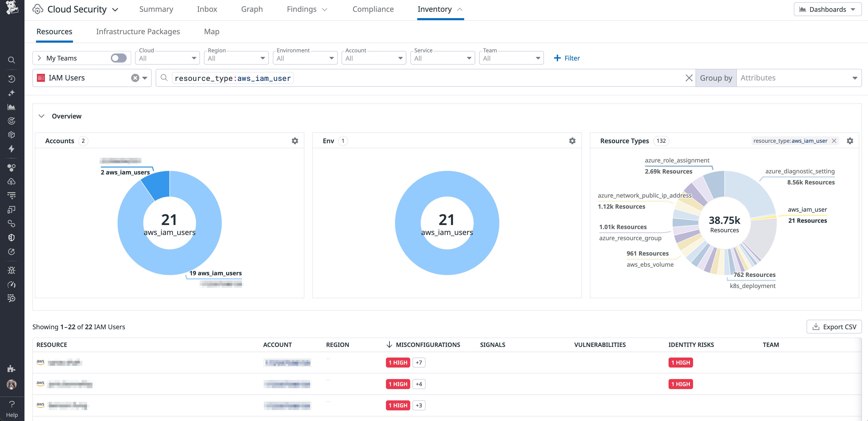Add a new Filter with the plus button
Screen dimensions: 868x421
pos(567,58)
